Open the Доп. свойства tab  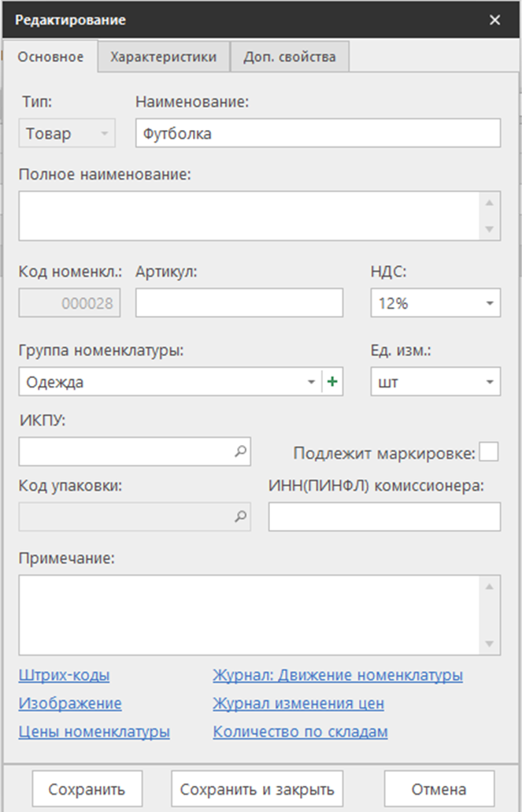tap(290, 57)
